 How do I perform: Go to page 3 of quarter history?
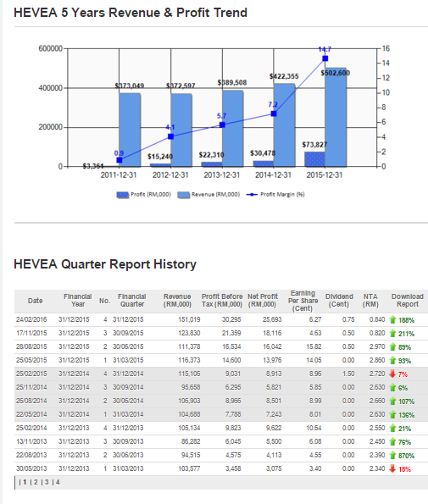tap(47, 482)
